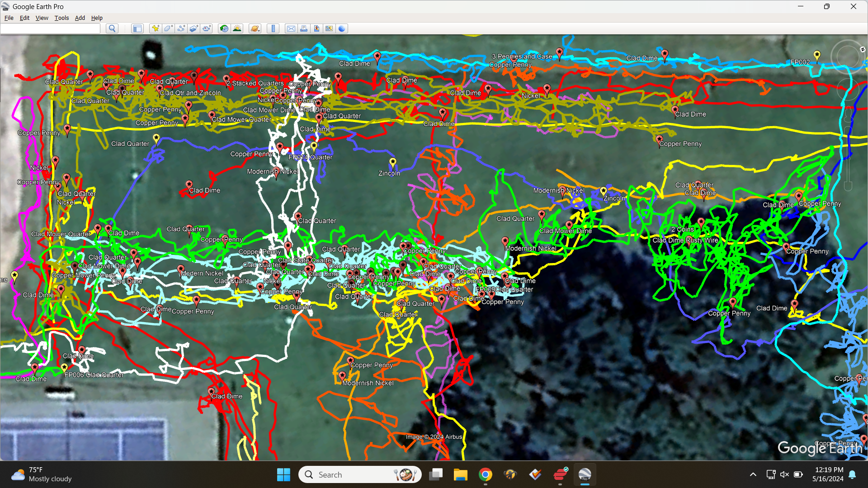Open the clock showing 12:19 PM
Screen dimensions: 868x488
click(828, 474)
